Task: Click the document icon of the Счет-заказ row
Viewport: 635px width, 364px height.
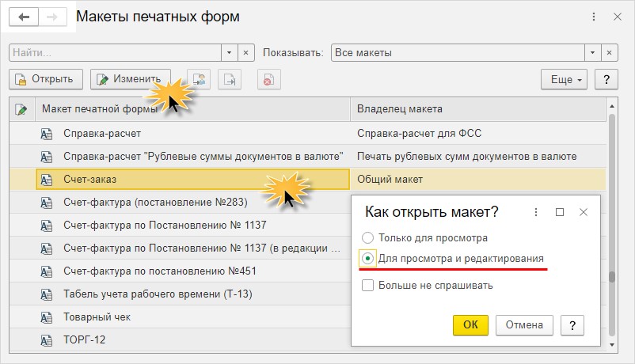Action: [46, 180]
